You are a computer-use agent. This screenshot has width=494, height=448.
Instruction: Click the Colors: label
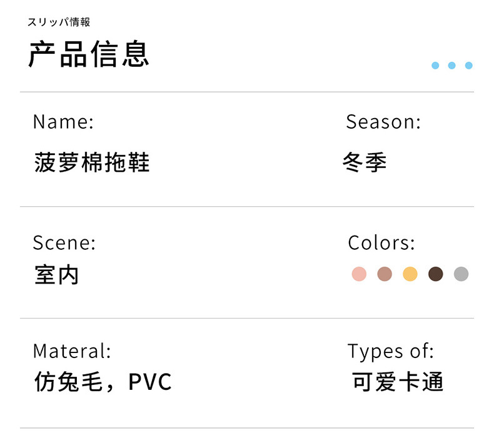tap(381, 242)
